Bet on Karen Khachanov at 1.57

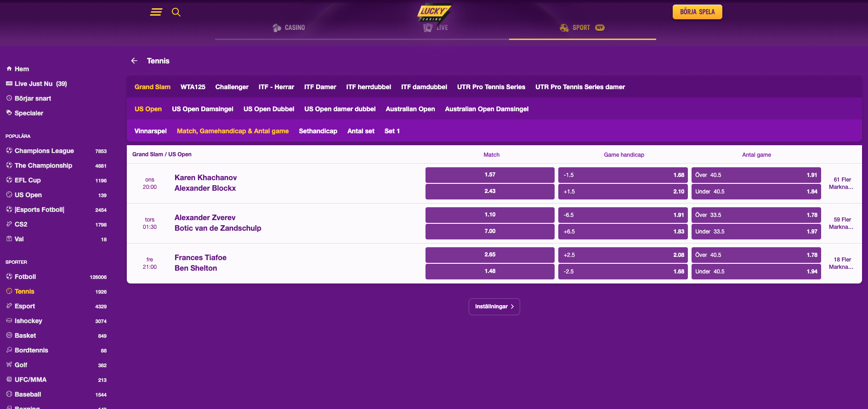[490, 175]
